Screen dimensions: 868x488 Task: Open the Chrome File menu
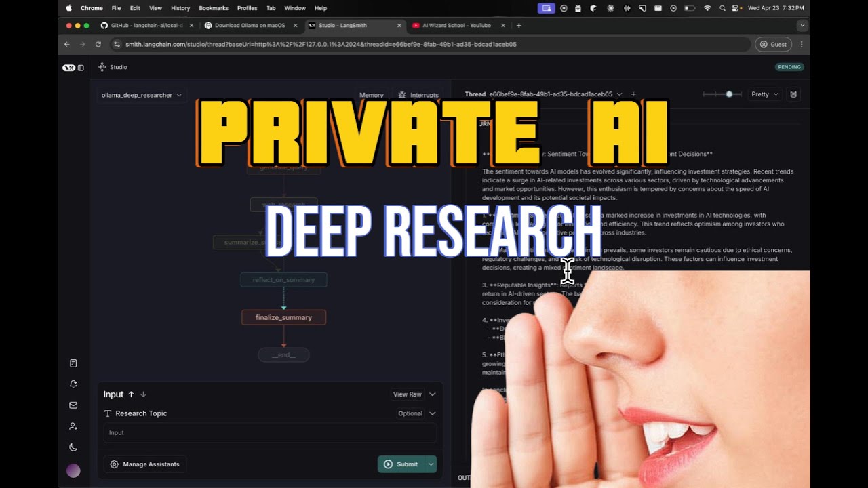click(x=116, y=8)
